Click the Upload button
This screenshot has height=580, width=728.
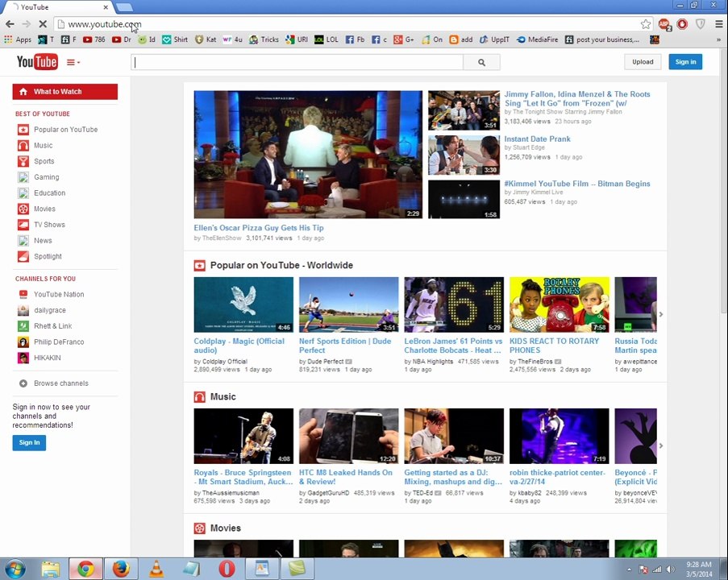[x=643, y=62]
